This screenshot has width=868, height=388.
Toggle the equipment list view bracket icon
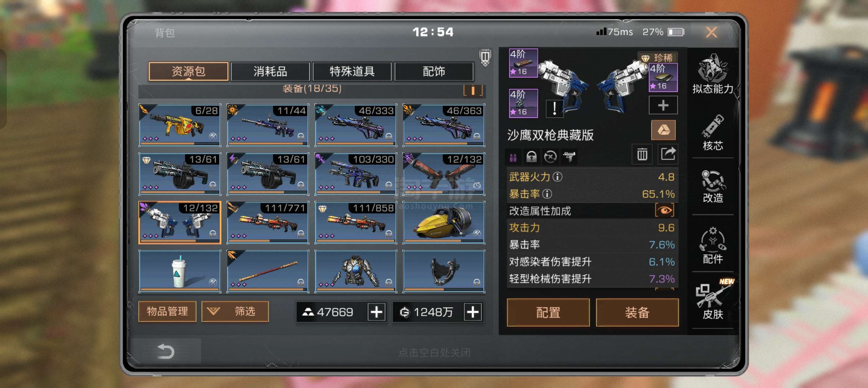click(x=473, y=90)
